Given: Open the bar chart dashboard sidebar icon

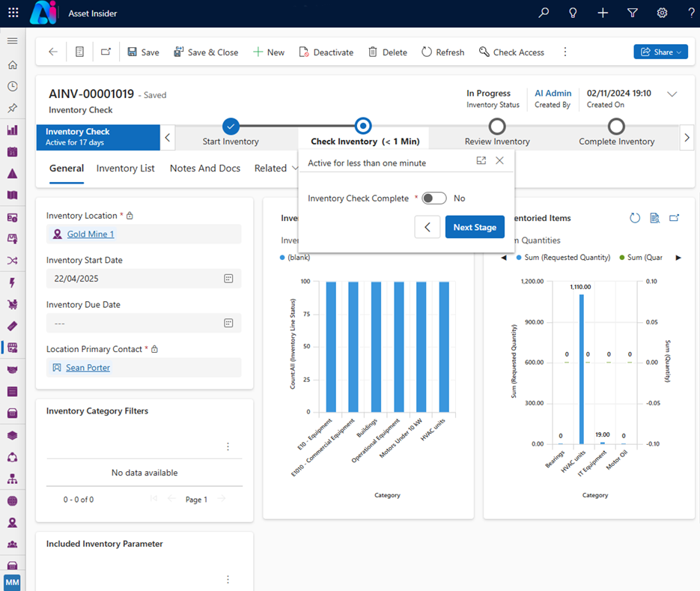Looking at the screenshot, I should point(13,130).
